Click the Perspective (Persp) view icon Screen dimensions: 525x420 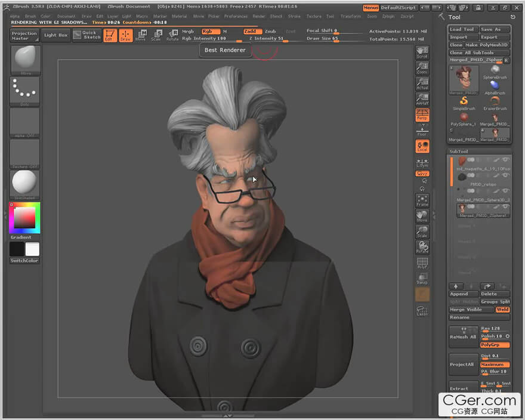[422, 115]
